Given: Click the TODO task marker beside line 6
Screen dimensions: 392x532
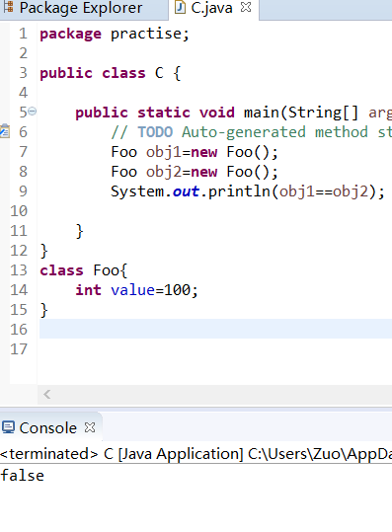Looking at the screenshot, I should point(5,131).
